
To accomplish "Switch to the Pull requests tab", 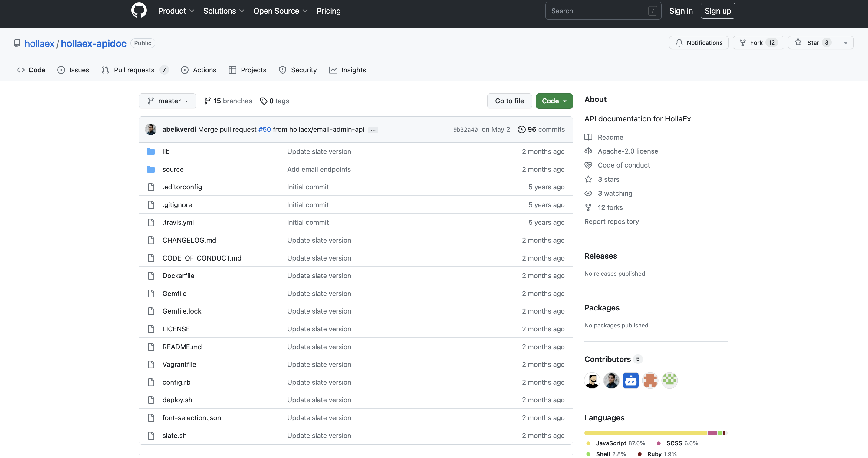I will [x=134, y=70].
